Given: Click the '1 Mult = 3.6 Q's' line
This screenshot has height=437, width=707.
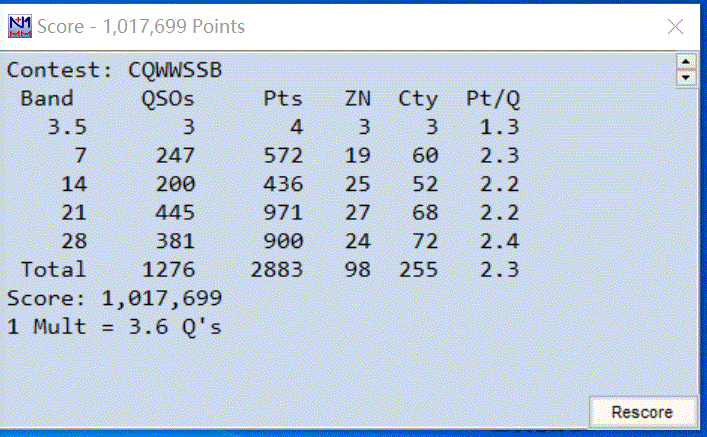Looking at the screenshot, I should click(114, 327).
